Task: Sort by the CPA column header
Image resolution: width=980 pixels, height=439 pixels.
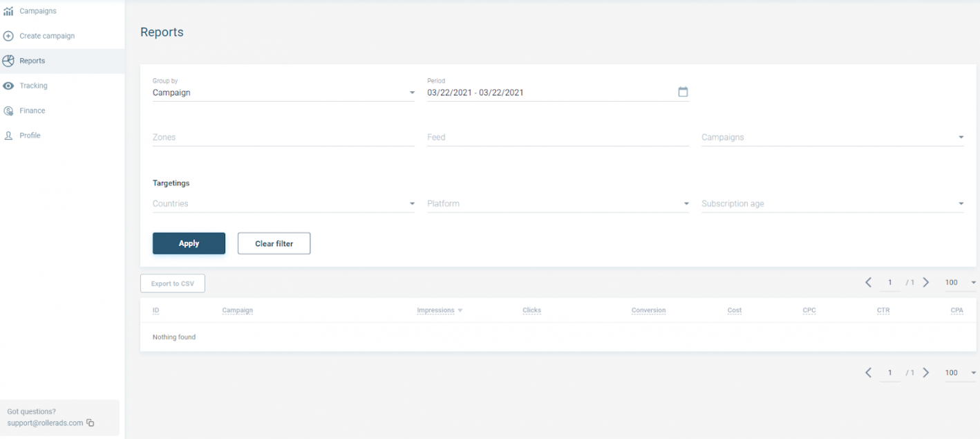Action: [x=957, y=310]
